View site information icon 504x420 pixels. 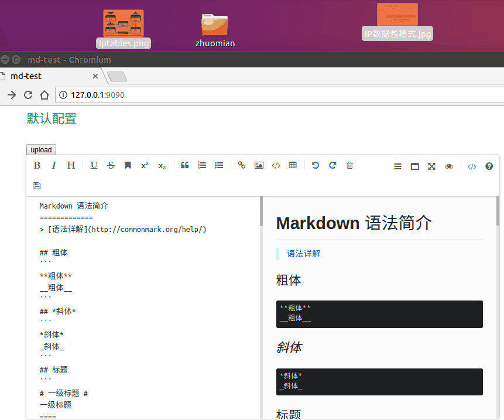click(63, 95)
